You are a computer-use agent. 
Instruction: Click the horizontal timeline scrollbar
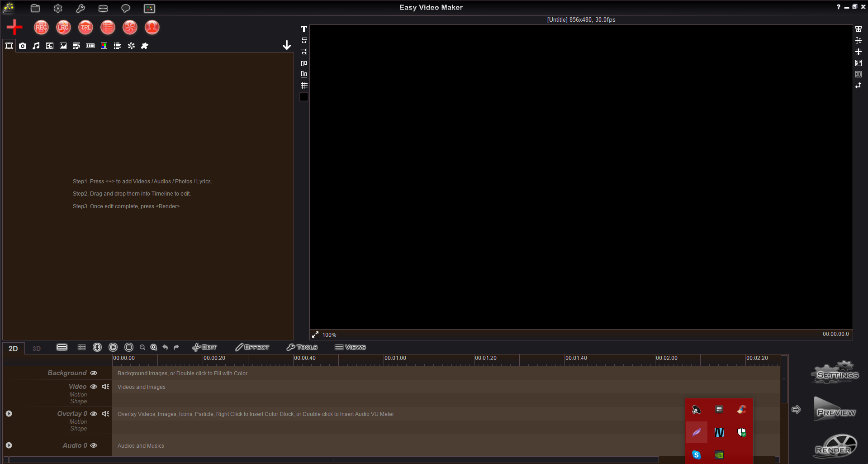(334, 459)
